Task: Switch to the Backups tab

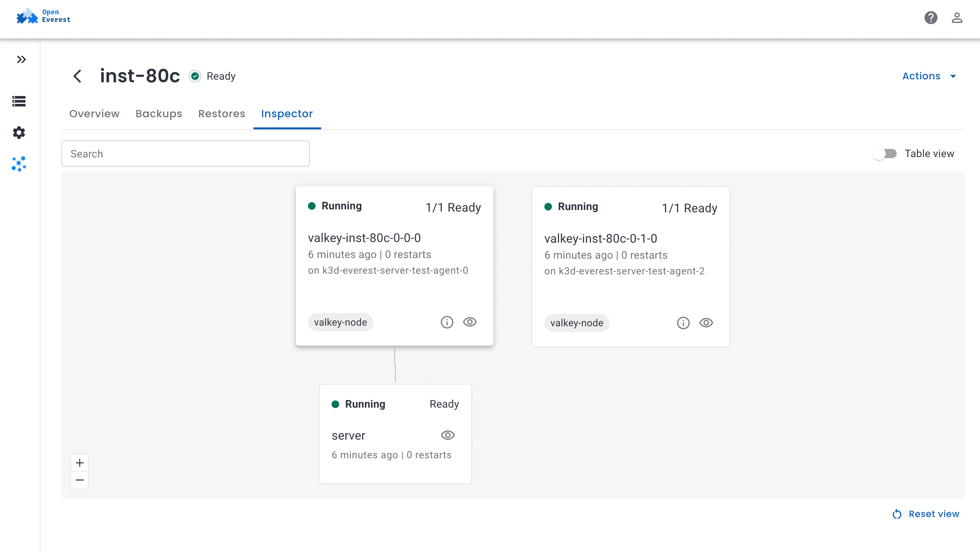Action: (x=159, y=113)
